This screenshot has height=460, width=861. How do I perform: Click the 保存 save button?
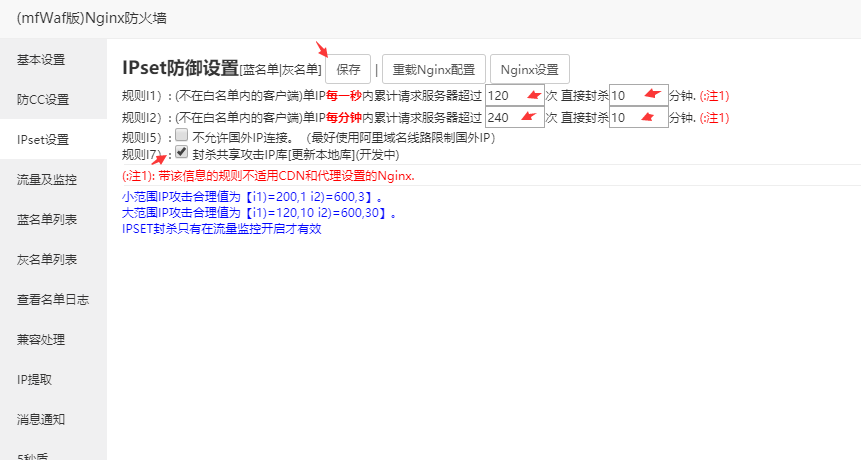point(348,70)
